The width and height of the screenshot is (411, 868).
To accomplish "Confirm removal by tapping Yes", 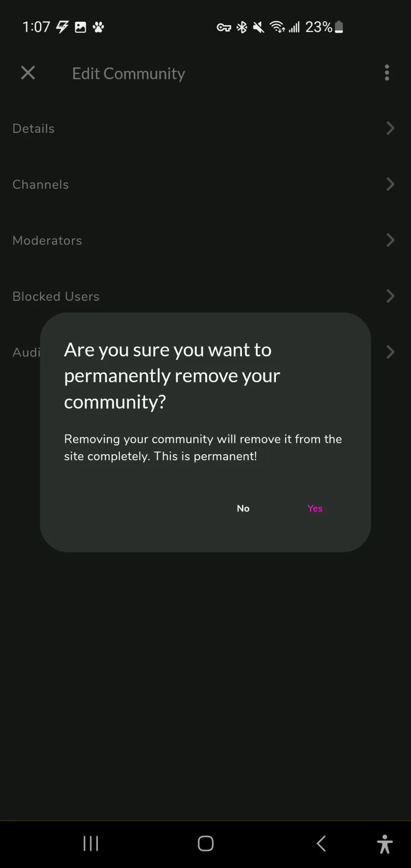I will point(315,508).
